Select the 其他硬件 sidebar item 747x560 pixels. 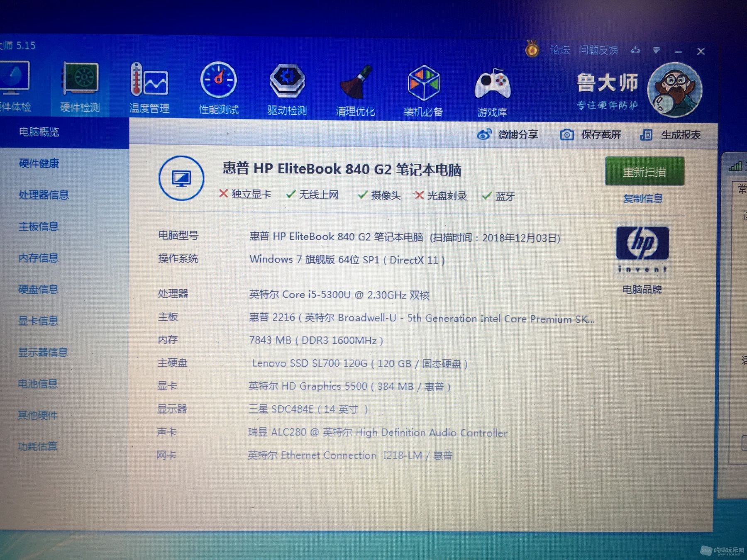(37, 415)
